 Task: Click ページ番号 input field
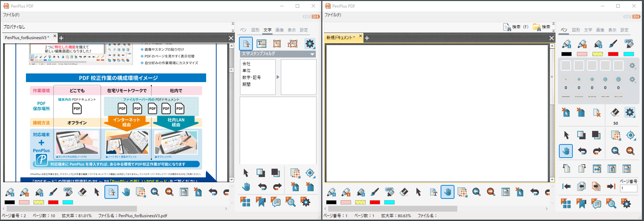(x=628, y=188)
